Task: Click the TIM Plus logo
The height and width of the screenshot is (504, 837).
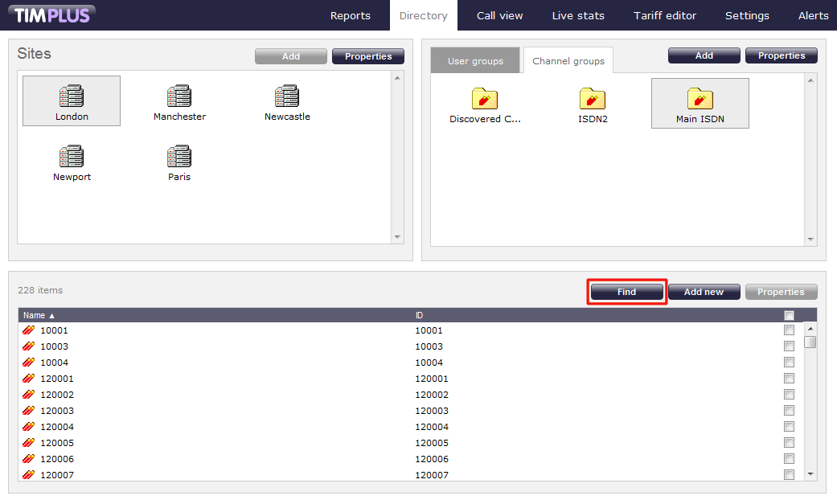Action: (52, 15)
